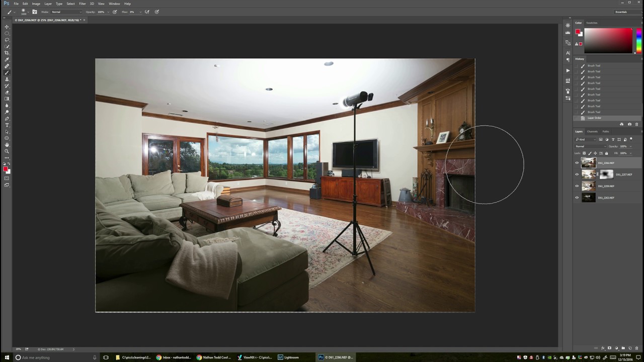The width and height of the screenshot is (644, 362).
Task: Toggle lock transparent pixels
Action: (x=584, y=153)
